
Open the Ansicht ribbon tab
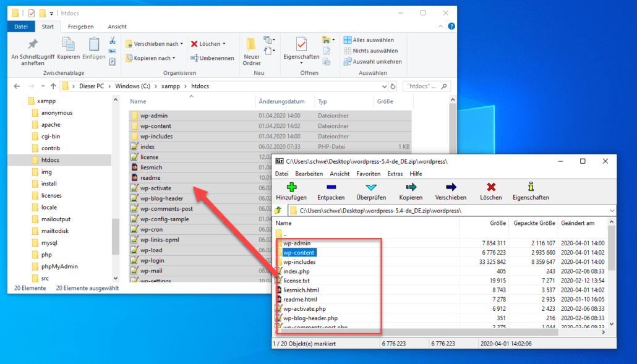pyautogui.click(x=117, y=27)
